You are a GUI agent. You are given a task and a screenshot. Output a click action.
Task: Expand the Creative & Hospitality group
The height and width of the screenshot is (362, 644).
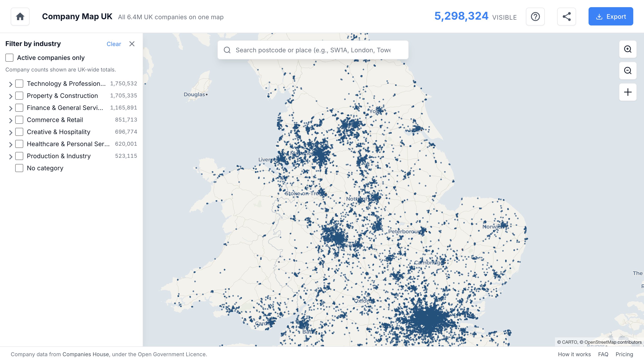pyautogui.click(x=11, y=133)
